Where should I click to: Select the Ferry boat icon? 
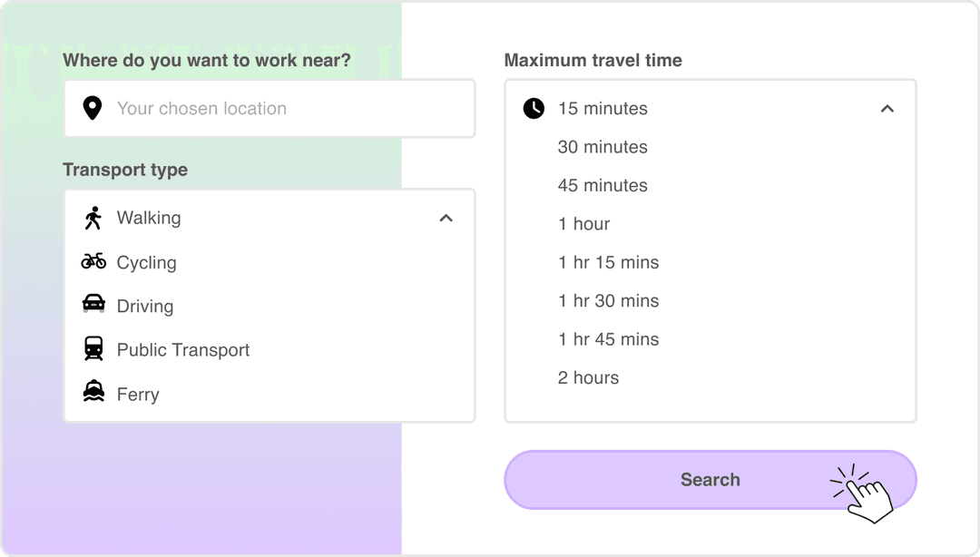tap(92, 394)
